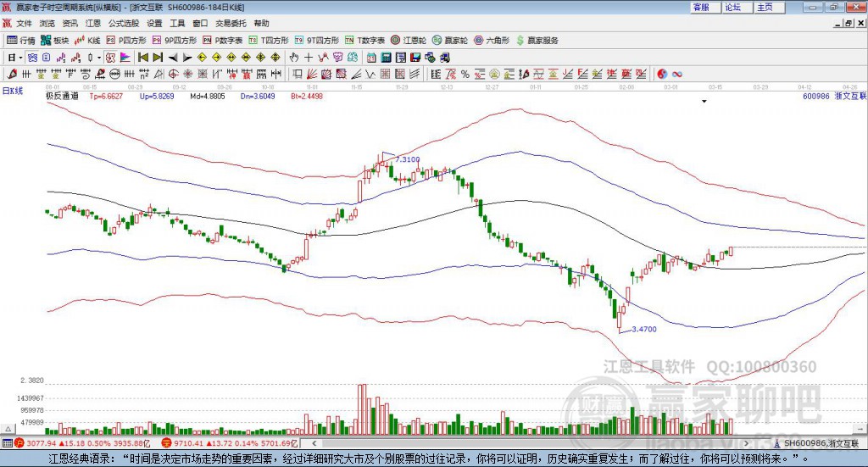This screenshot has height=467, width=868.
Task: Open the 设置 menu
Action: point(154,23)
